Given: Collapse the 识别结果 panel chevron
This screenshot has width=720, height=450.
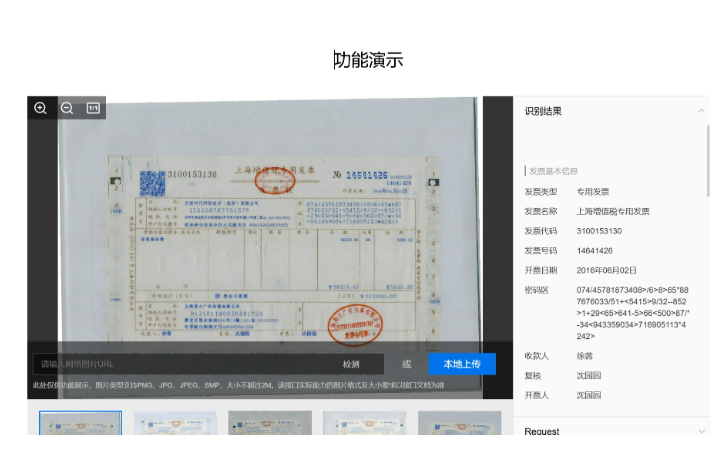Looking at the screenshot, I should coord(701,111).
